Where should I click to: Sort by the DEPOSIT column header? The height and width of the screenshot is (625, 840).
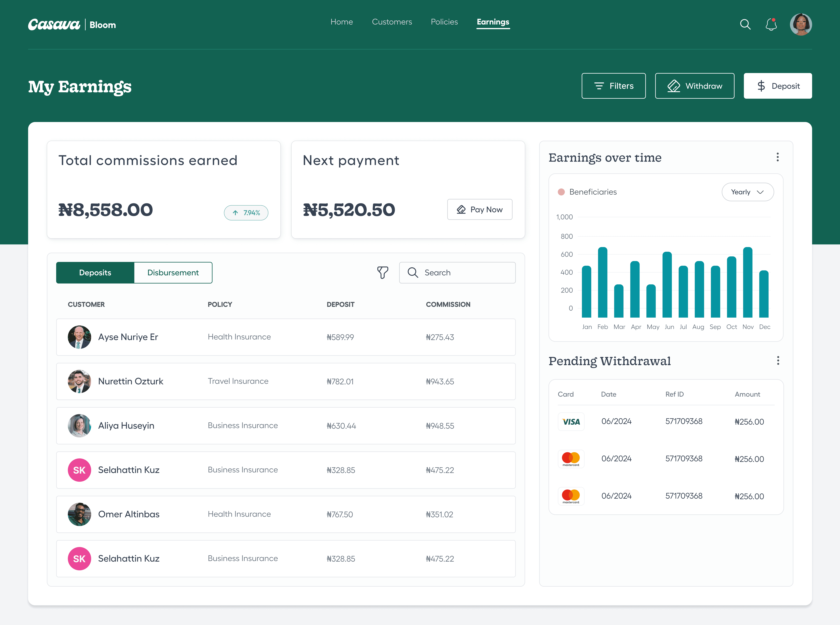click(x=340, y=304)
